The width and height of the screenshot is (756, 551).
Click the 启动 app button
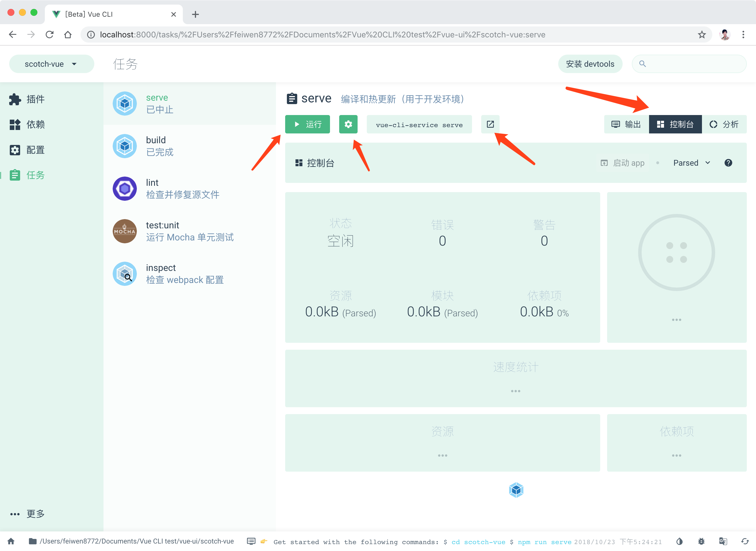pos(622,163)
